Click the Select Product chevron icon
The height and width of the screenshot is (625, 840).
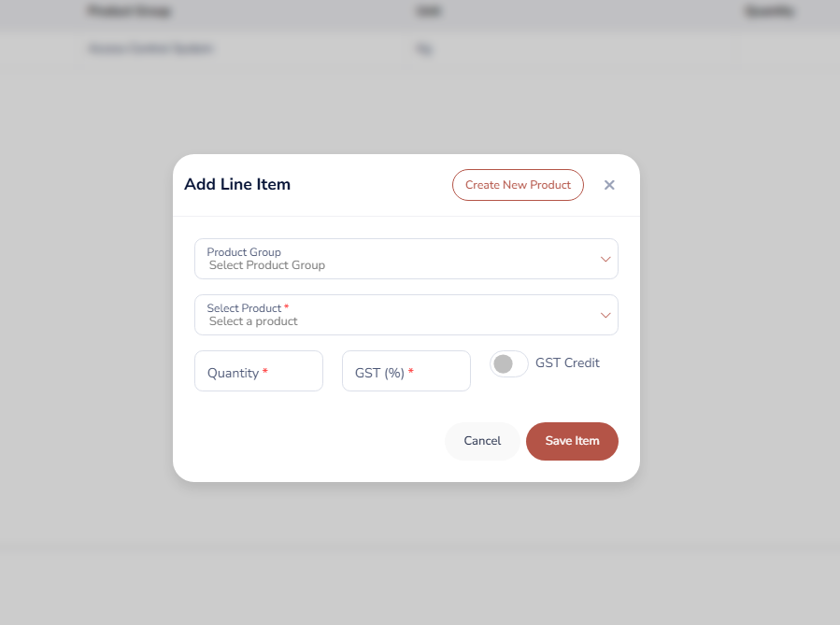[x=605, y=315]
